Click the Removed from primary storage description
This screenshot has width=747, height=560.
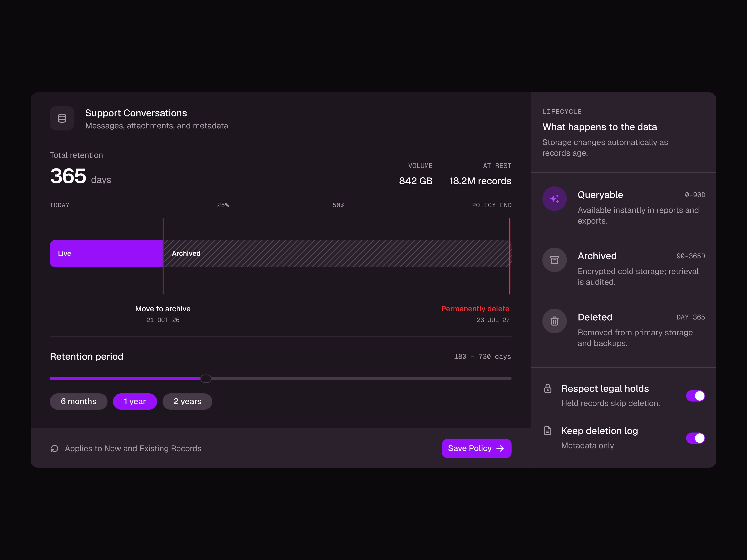[635, 338]
